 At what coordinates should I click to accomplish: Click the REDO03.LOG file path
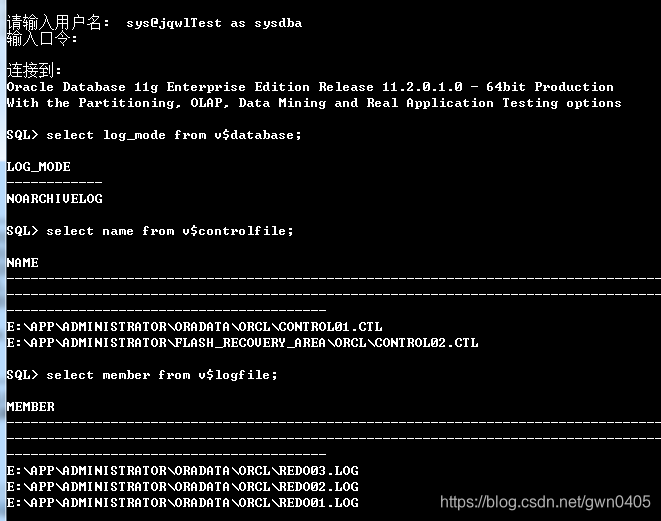[183, 471]
